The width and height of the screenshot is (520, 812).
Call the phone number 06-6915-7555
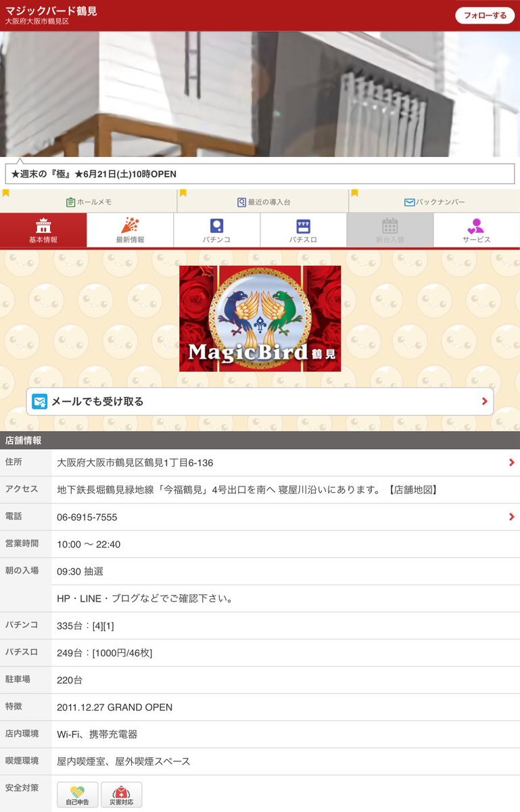pyautogui.click(x=87, y=517)
